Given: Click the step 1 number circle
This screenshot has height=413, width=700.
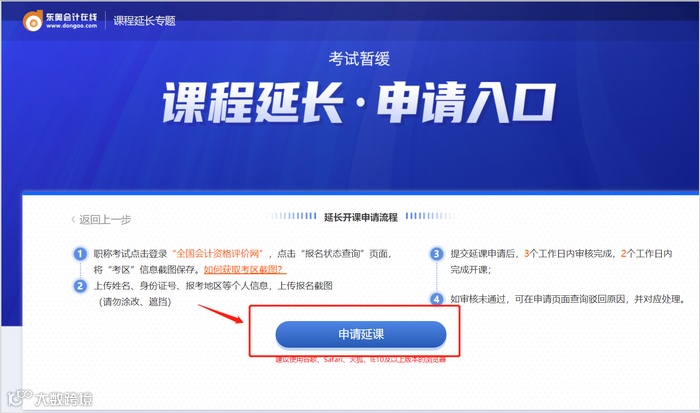Looking at the screenshot, I should [x=80, y=254].
